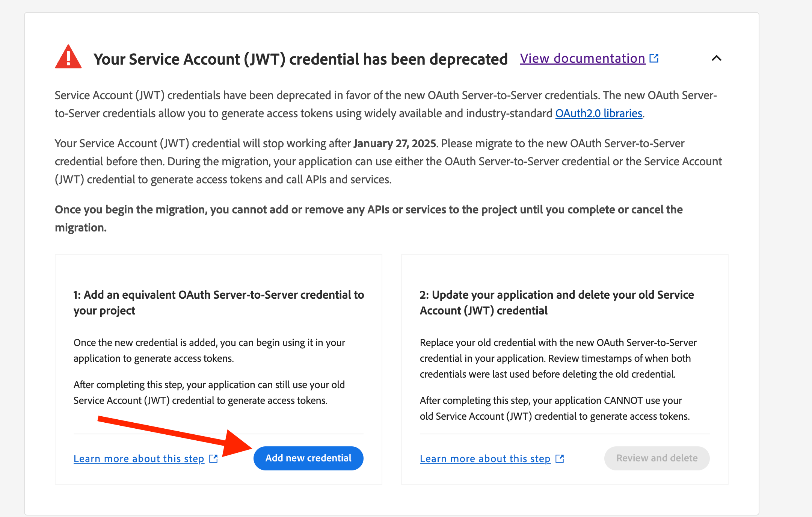Click external-link icon after step 1 Learn more

tap(213, 458)
